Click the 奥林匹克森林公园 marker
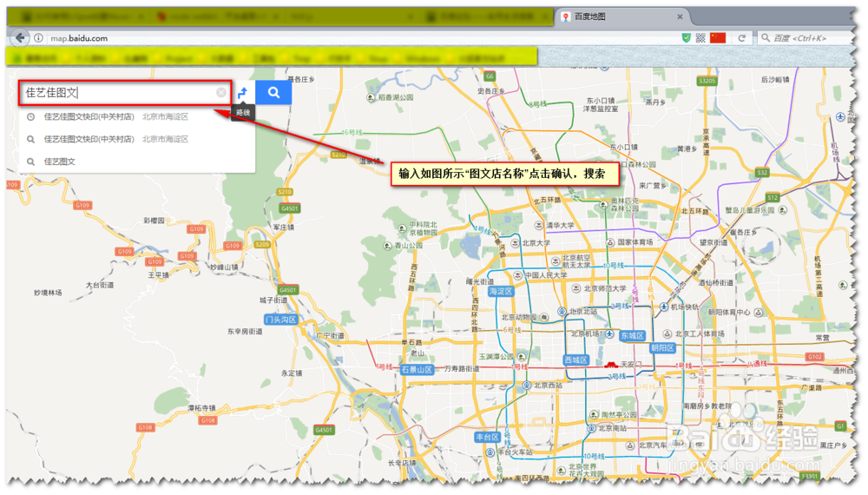This screenshot has width=868, height=495. (603, 205)
